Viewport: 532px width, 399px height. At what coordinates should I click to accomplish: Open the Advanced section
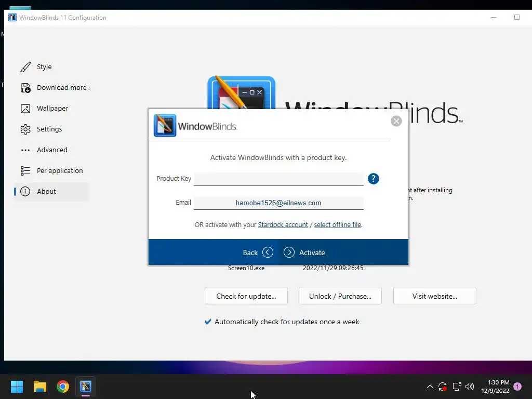(x=52, y=150)
